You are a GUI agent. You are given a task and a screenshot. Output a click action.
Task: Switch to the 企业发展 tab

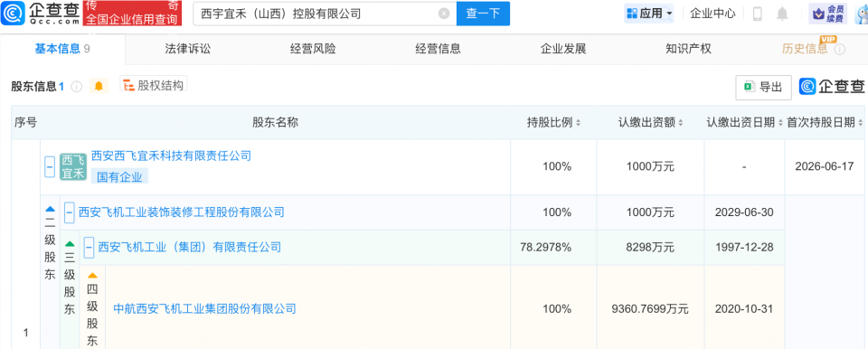click(x=563, y=49)
